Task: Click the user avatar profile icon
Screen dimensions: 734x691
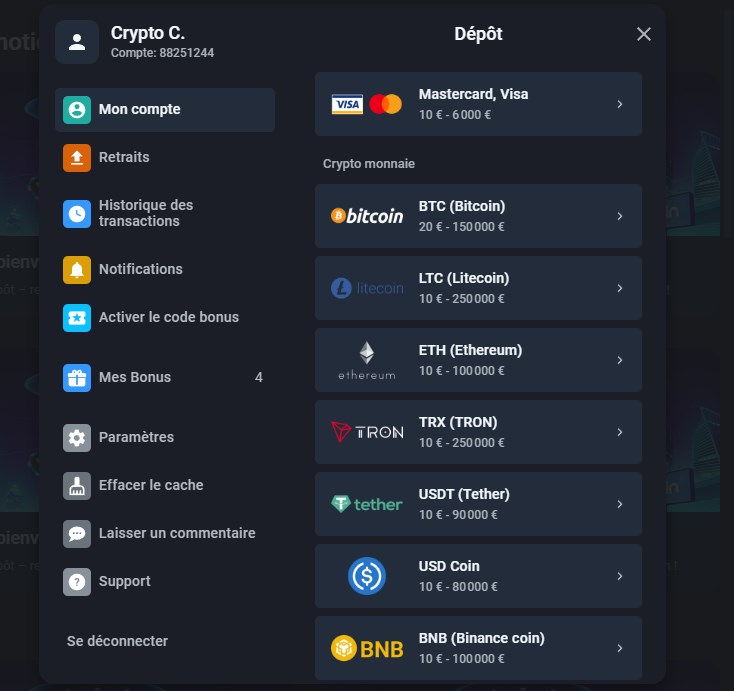Action: (x=77, y=42)
